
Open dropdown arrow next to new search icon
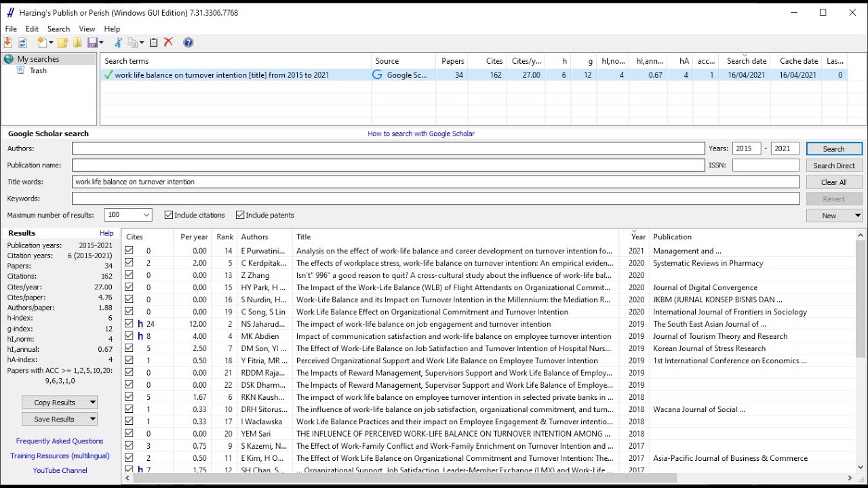coord(51,43)
